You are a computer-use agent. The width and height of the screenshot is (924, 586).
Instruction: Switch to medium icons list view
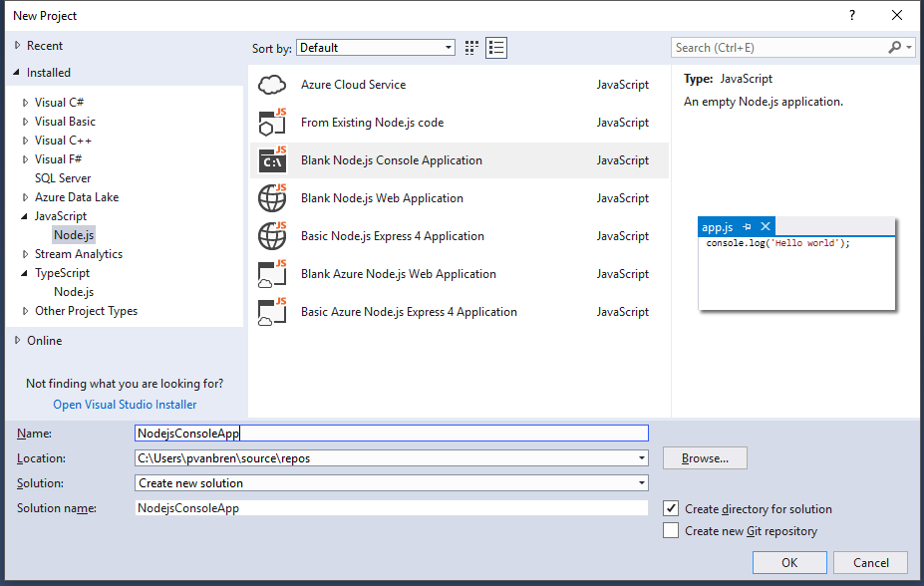(x=496, y=48)
